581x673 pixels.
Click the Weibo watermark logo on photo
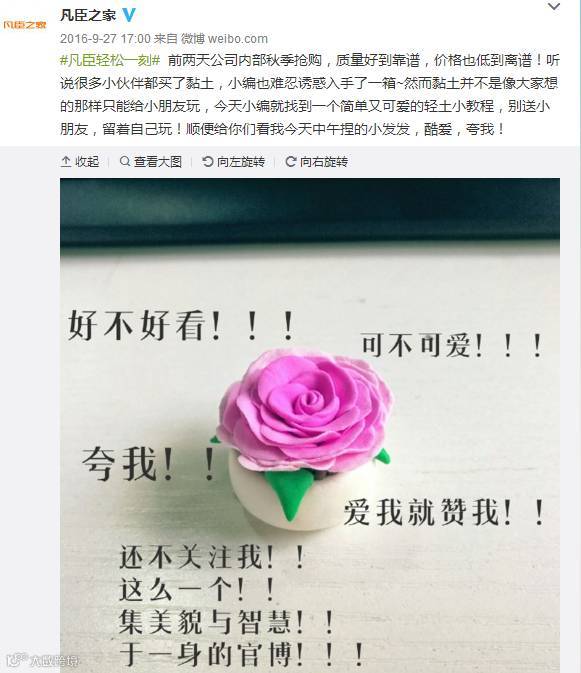(x=42, y=661)
